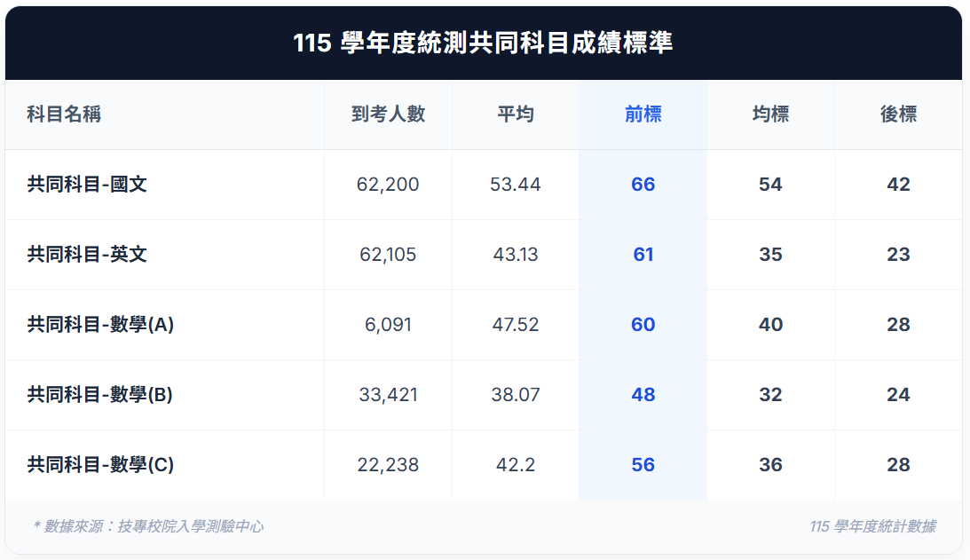
Task: Click the footnote 數據來源：技專校院入學測驗中心
Action: coord(148,526)
